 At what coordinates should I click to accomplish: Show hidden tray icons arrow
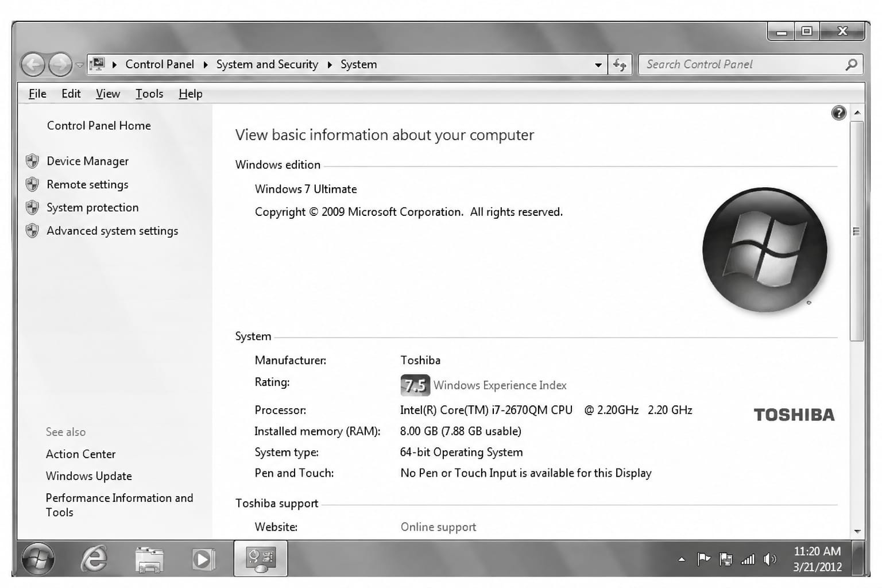[682, 559]
